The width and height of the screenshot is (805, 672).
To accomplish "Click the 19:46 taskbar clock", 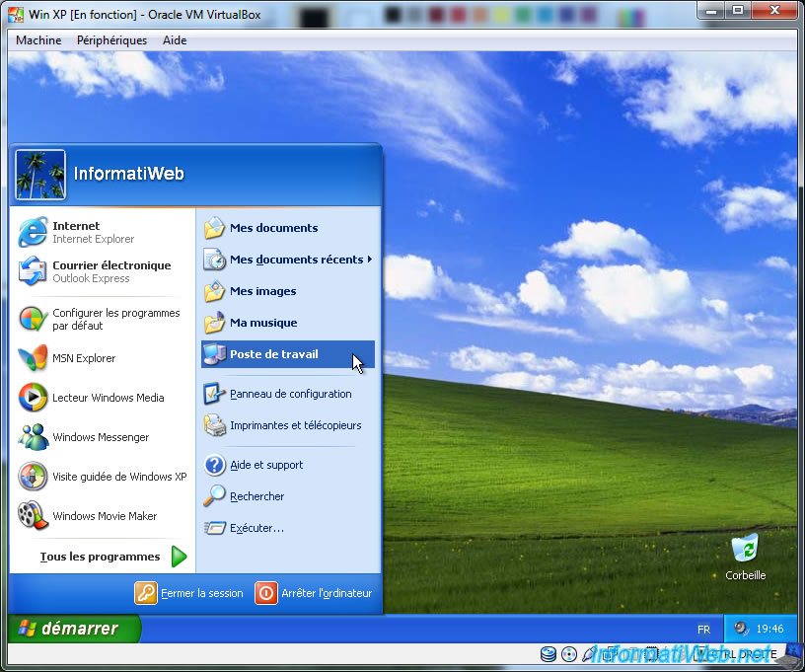I will coord(769,629).
